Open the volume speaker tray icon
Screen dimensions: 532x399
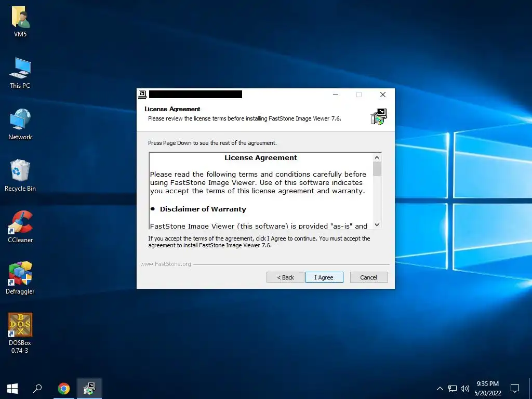point(465,389)
